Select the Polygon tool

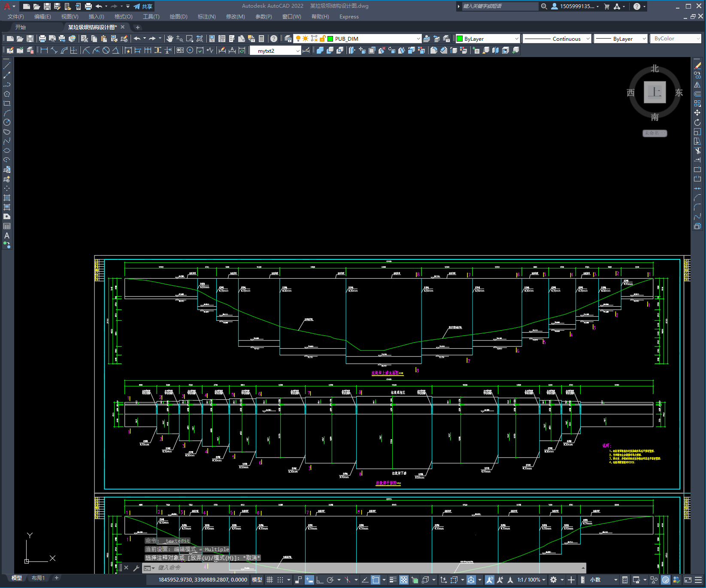pyautogui.click(x=7, y=94)
